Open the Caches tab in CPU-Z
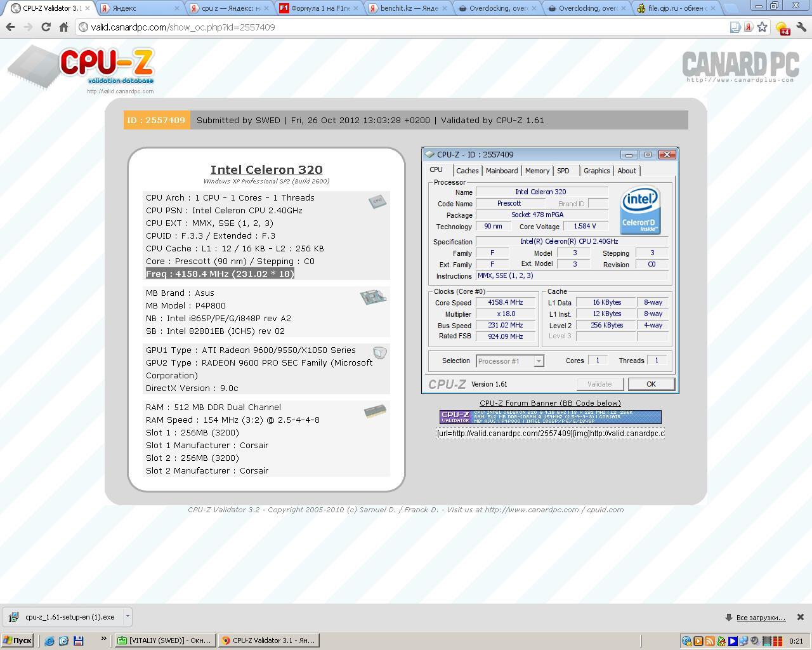 (x=468, y=171)
